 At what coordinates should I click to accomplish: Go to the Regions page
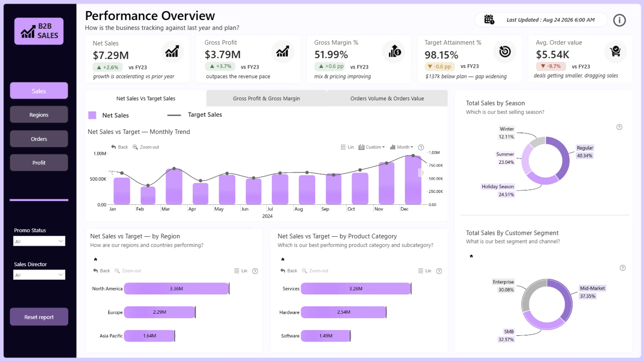[x=39, y=115]
